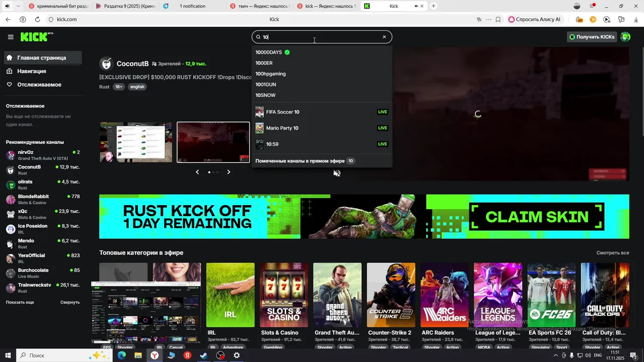Image resolution: width=644 pixels, height=362 pixels.
Task: Open the user profile avatar menu
Action: [625, 37]
